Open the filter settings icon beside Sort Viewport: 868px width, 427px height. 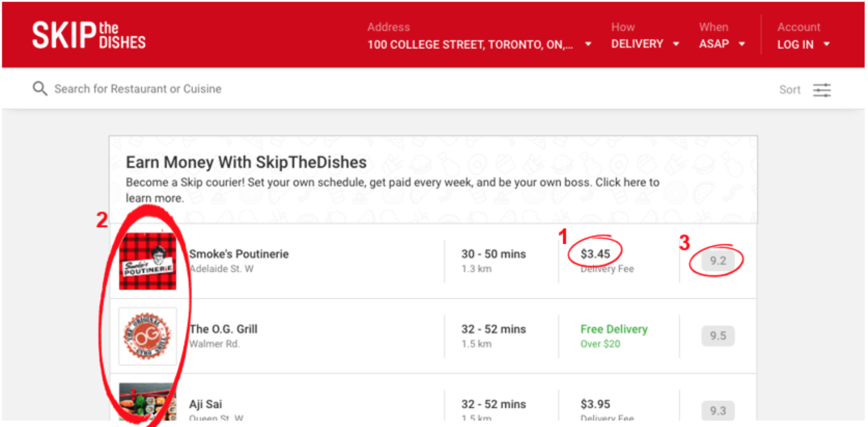tap(821, 90)
